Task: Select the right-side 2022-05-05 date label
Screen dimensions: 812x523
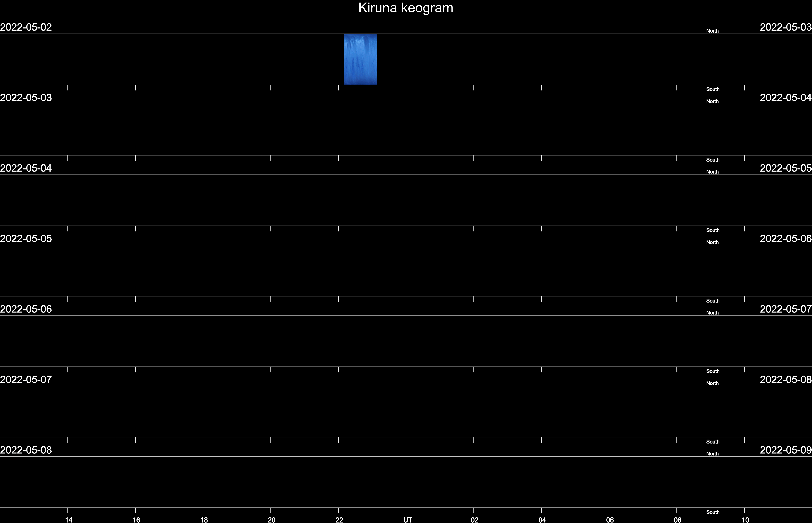Action: pyautogui.click(x=786, y=168)
